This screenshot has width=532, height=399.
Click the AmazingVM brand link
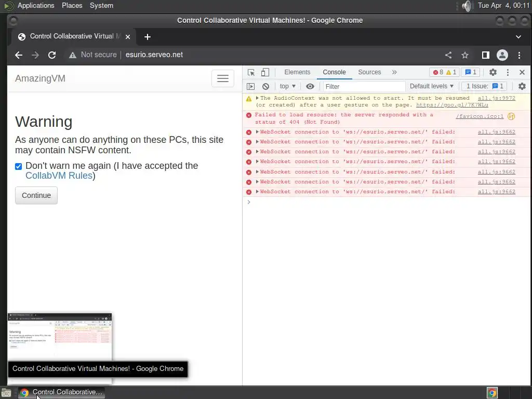click(x=40, y=78)
